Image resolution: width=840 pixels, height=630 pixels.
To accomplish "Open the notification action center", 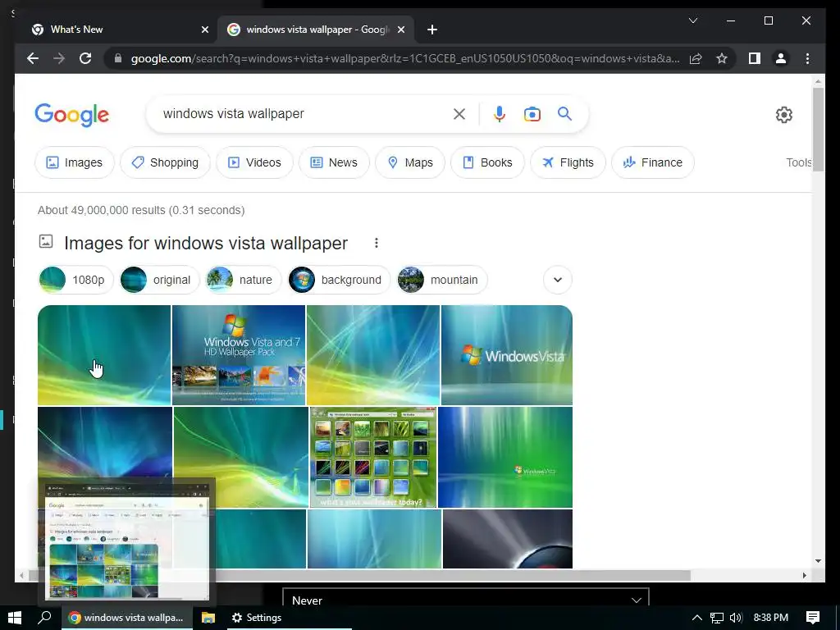I will tap(813, 618).
